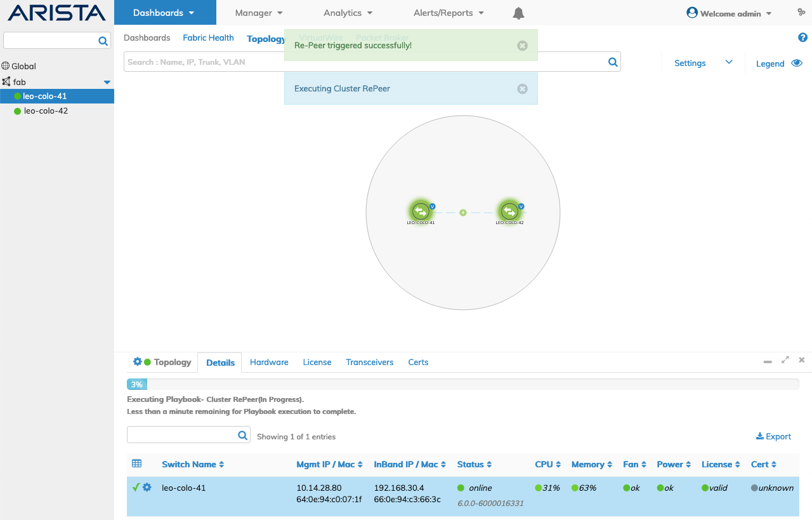Viewport: 812px width, 520px height.
Task: Click the gear icon beside Topology panel title
Action: point(137,361)
